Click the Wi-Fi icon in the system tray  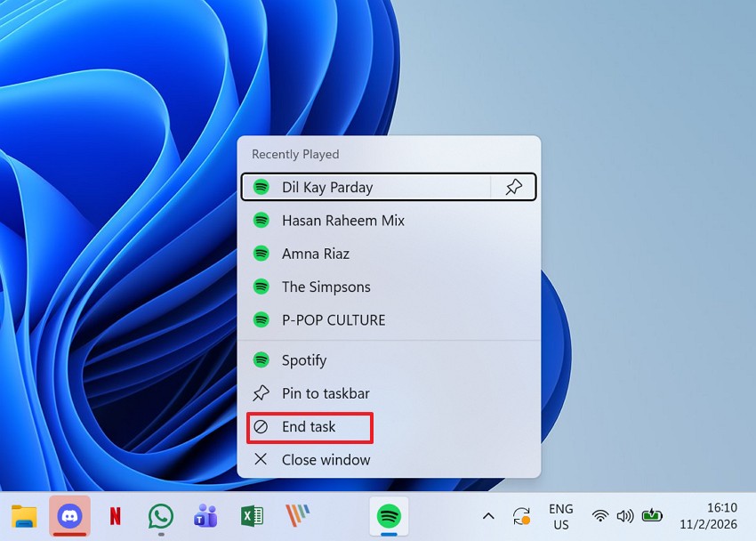[600, 516]
